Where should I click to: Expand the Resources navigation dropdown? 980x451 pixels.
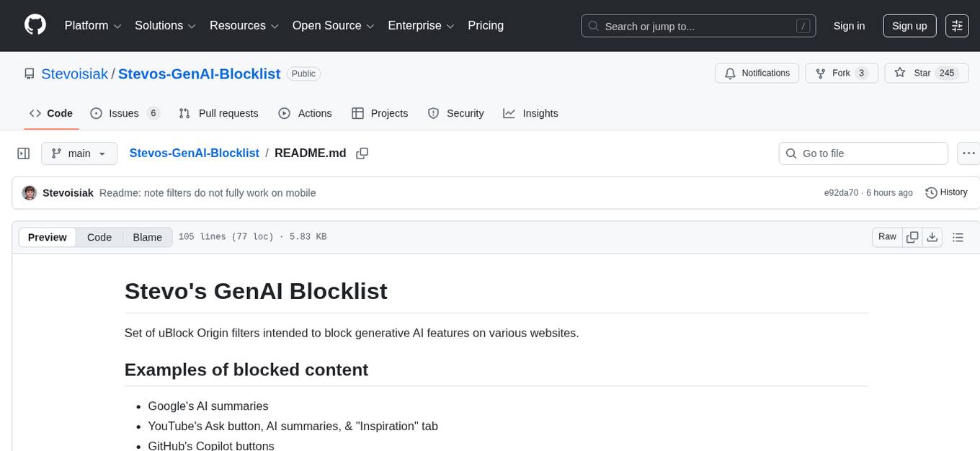pos(244,25)
